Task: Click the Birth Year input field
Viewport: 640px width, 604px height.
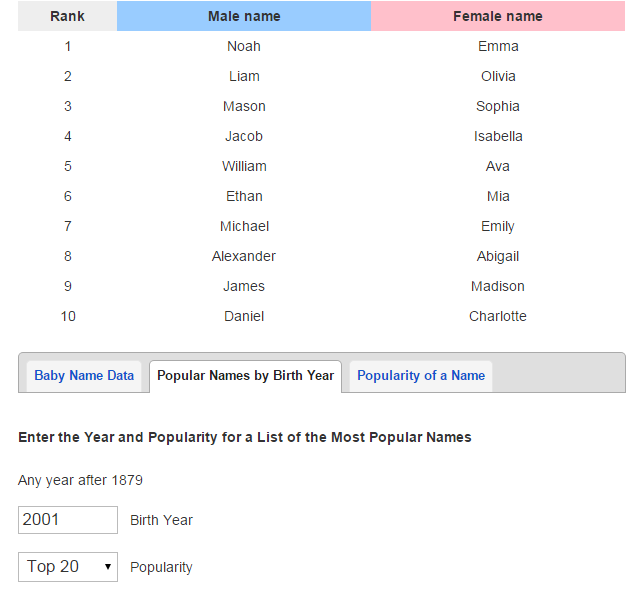Action: [68, 520]
